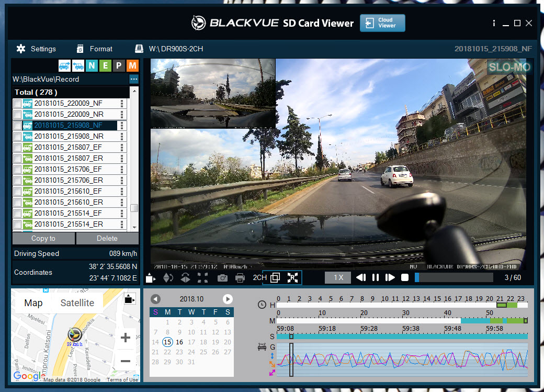Open the options menu for 20181015_215610_EF
This screenshot has width=544, height=392.
coord(122,192)
